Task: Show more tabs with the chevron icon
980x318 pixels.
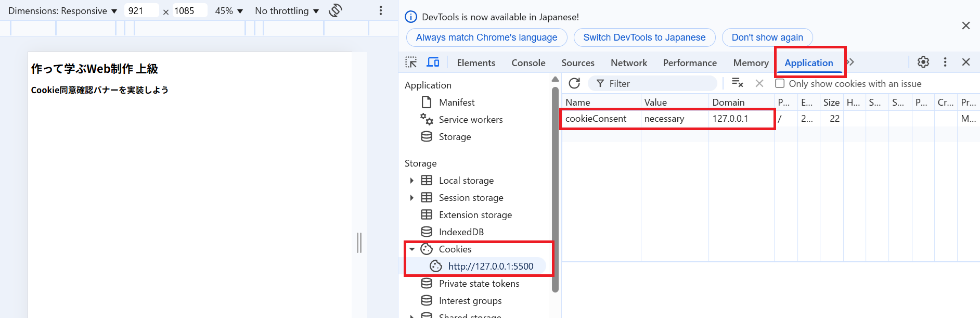Action: [850, 62]
